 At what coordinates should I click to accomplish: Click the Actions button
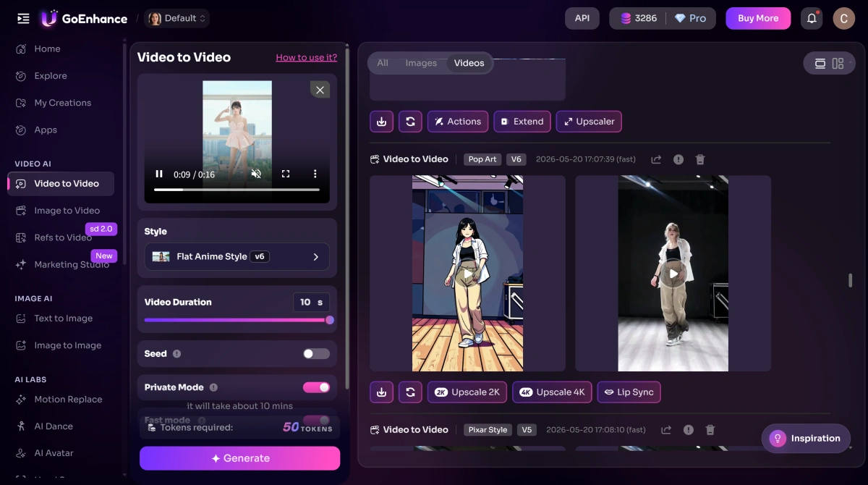click(458, 122)
